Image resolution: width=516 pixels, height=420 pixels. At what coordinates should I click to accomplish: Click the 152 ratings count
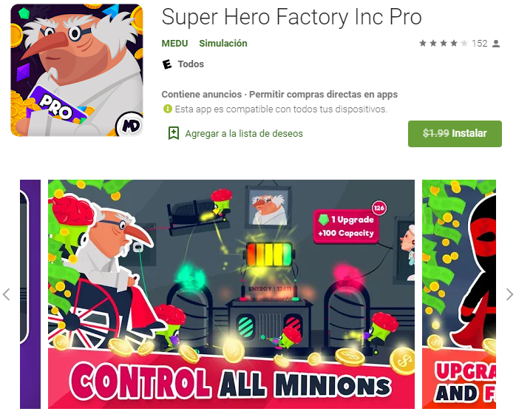(x=480, y=44)
